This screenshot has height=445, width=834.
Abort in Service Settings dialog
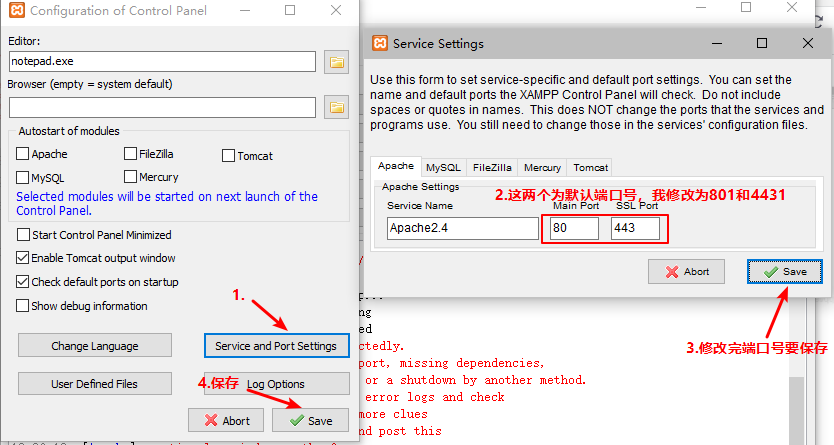coord(686,272)
